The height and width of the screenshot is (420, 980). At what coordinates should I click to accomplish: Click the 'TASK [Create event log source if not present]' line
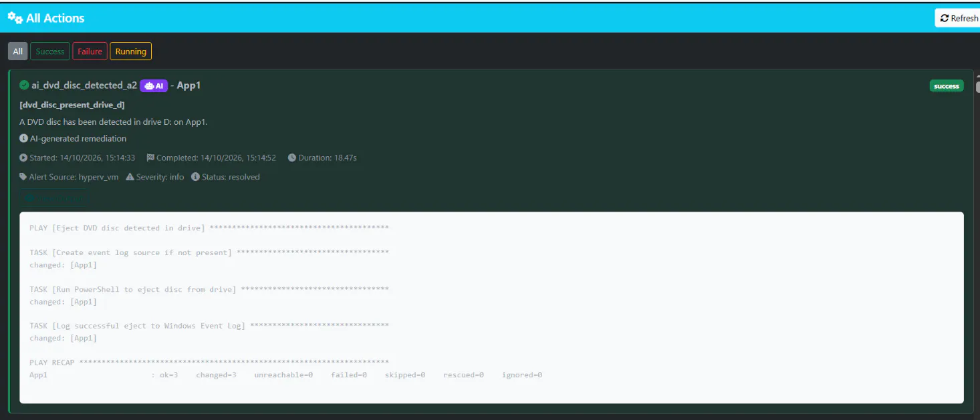(209, 252)
